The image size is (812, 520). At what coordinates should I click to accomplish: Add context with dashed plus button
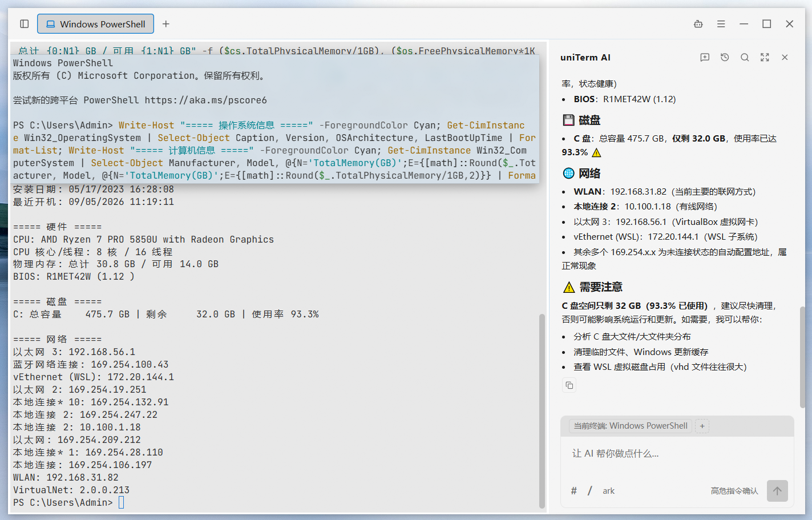tap(702, 426)
